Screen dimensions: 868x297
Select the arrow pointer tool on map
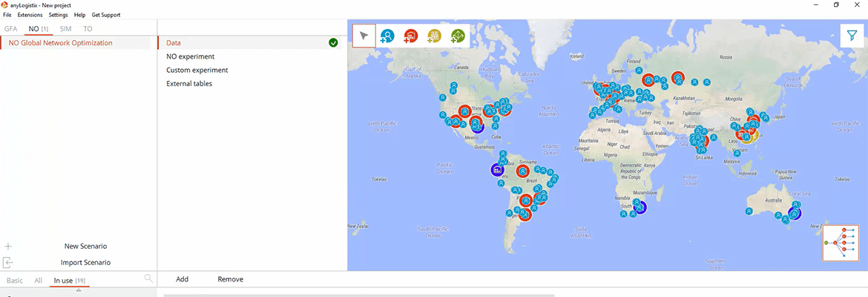[x=364, y=36]
